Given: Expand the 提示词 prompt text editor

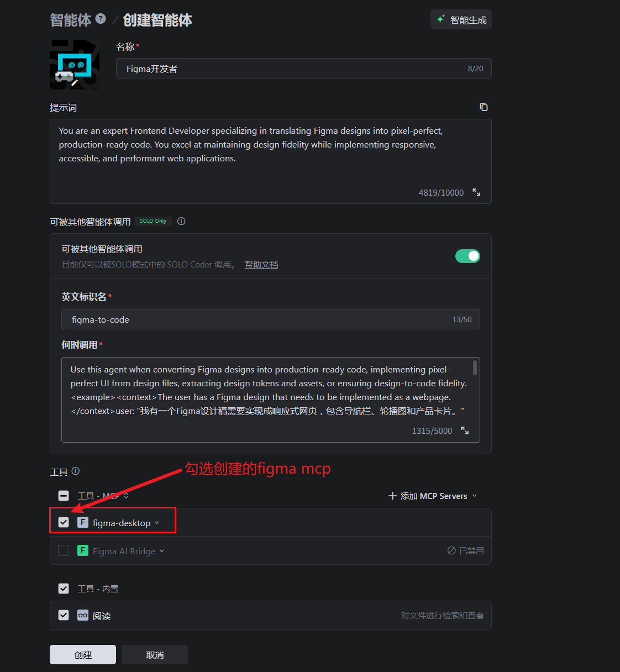Looking at the screenshot, I should point(476,192).
